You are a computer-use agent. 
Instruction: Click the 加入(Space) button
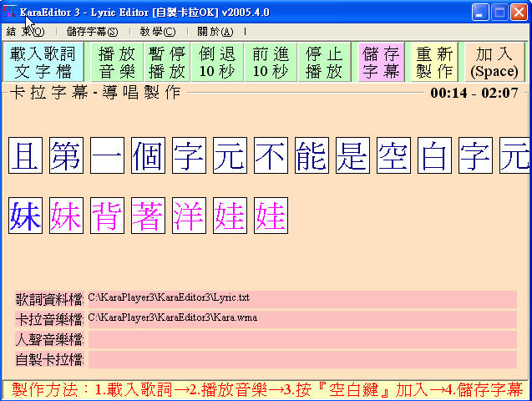(x=494, y=63)
